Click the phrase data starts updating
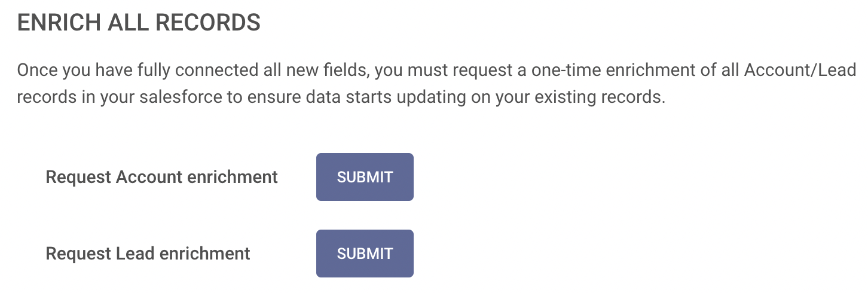 [x=371, y=96]
